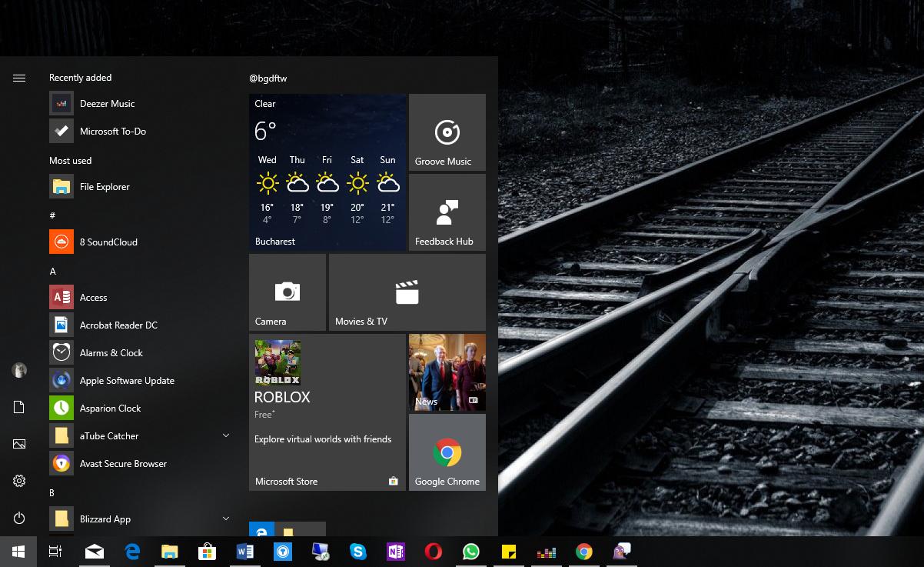The image size is (924, 567).
Task: Select the @bgdftw tile group header
Action: (x=268, y=78)
